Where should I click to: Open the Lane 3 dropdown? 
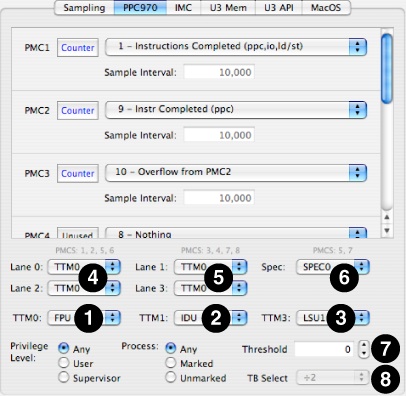[210, 288]
